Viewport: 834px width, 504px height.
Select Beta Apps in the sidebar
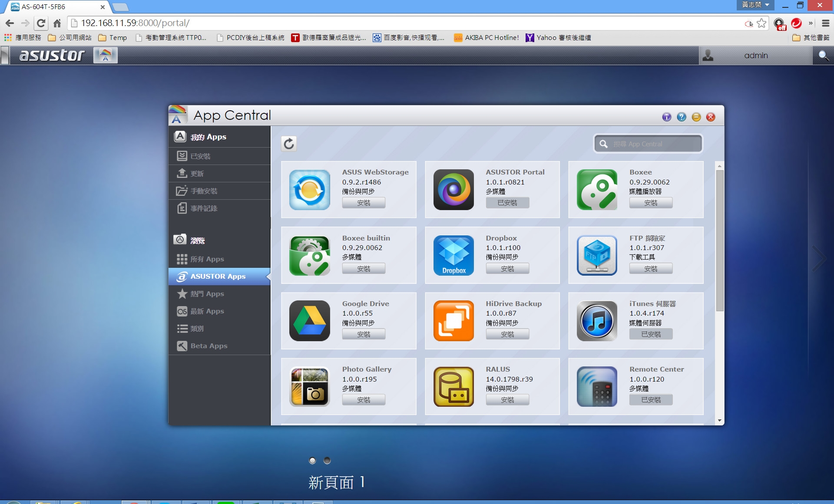click(219, 346)
